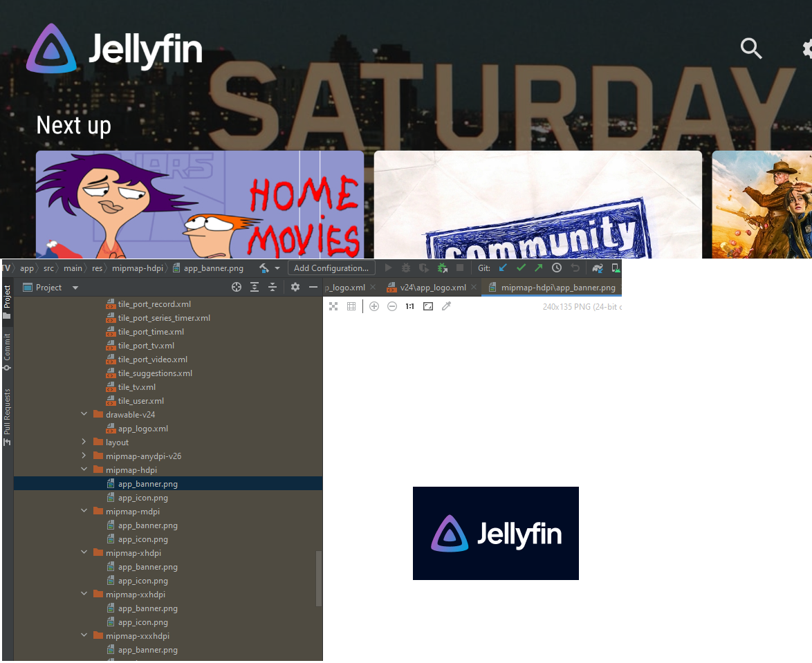Click the Zoom Out icon in image viewer
This screenshot has height=663, width=812.
coord(392,306)
